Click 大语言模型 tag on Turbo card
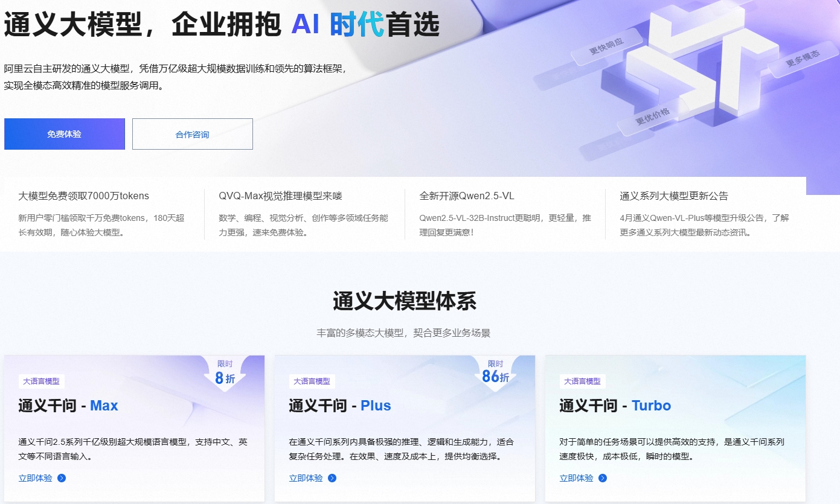Screen dimensions: 840x504 point(583,381)
